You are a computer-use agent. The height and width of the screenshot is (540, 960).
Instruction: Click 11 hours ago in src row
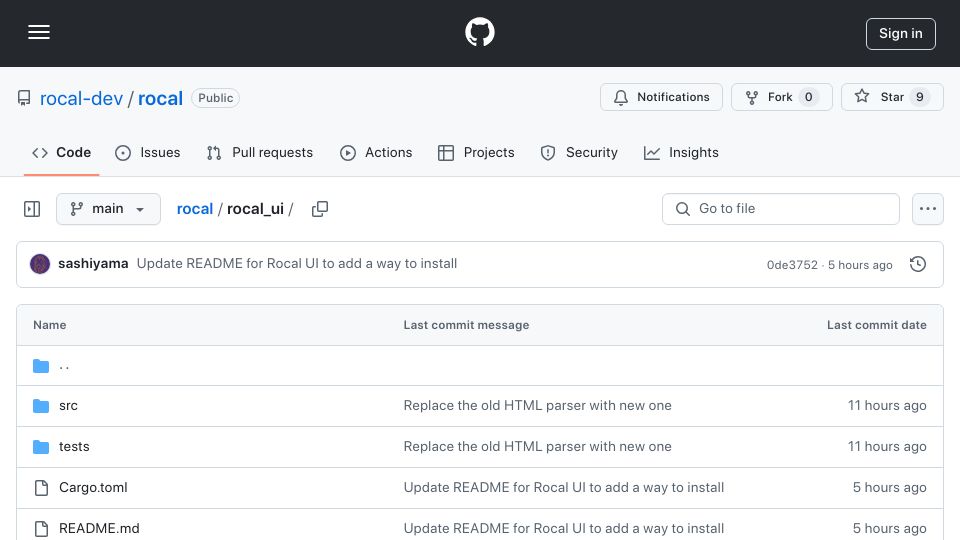[x=887, y=406]
